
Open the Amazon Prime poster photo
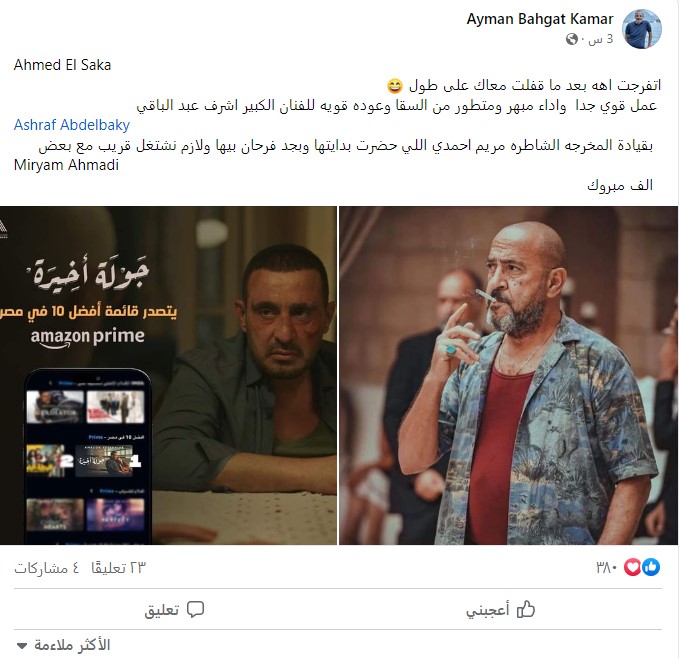[168, 375]
